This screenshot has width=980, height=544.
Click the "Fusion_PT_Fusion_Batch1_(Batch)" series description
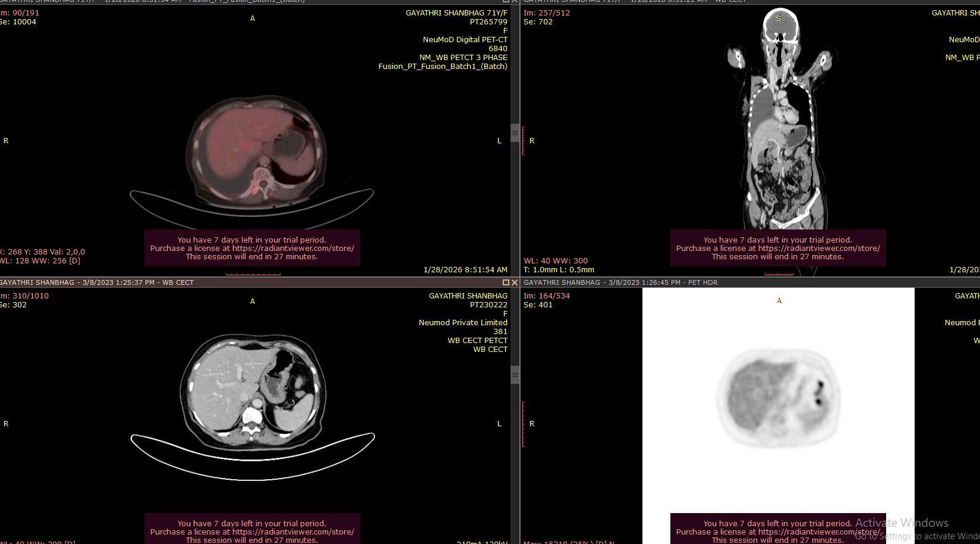tap(443, 66)
